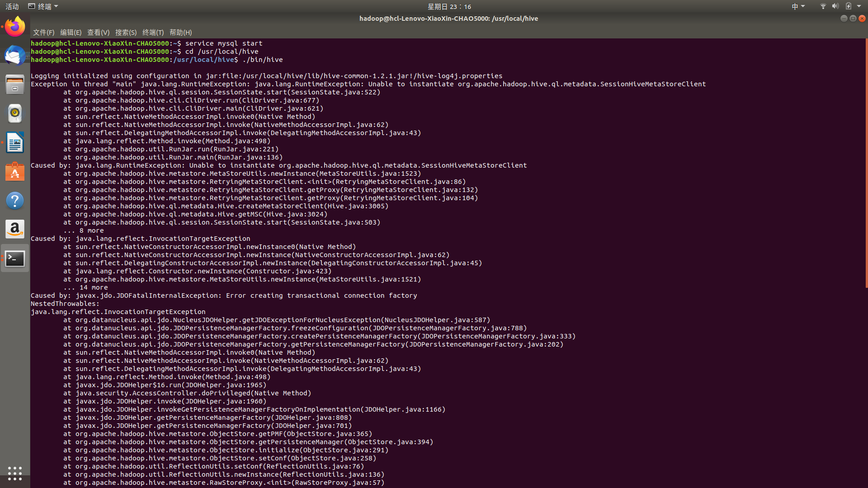Expand the 终端 app menu dropdown

point(44,6)
